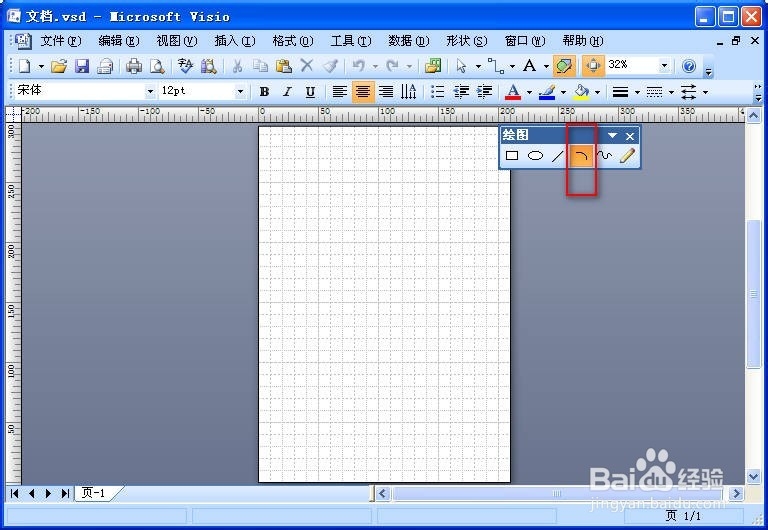Open the font name dropdown 宋体
Viewport: 768px width, 530px height.
(x=150, y=92)
